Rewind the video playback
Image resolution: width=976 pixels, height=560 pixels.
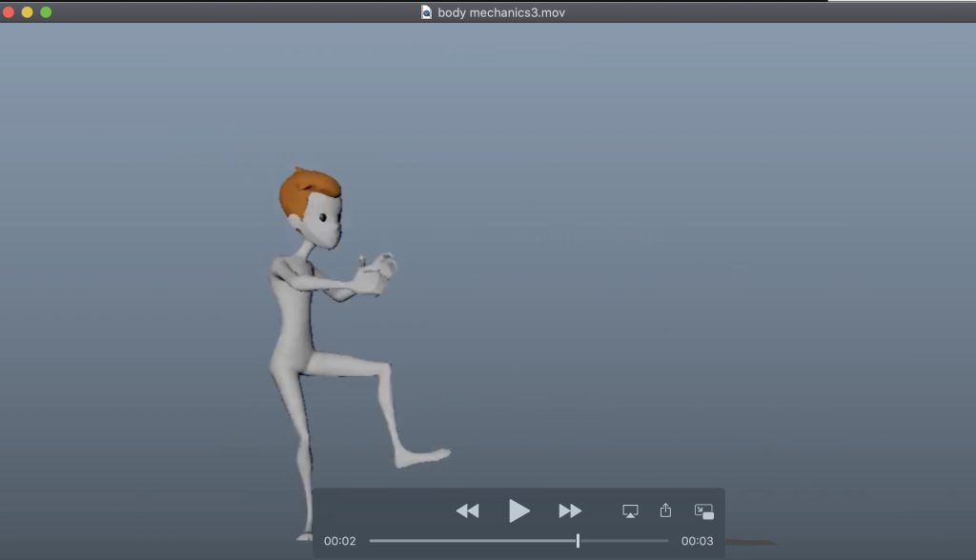467,510
